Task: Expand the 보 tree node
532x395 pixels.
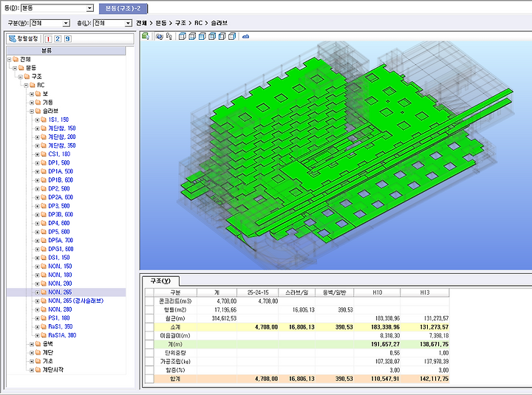Action: coord(32,94)
